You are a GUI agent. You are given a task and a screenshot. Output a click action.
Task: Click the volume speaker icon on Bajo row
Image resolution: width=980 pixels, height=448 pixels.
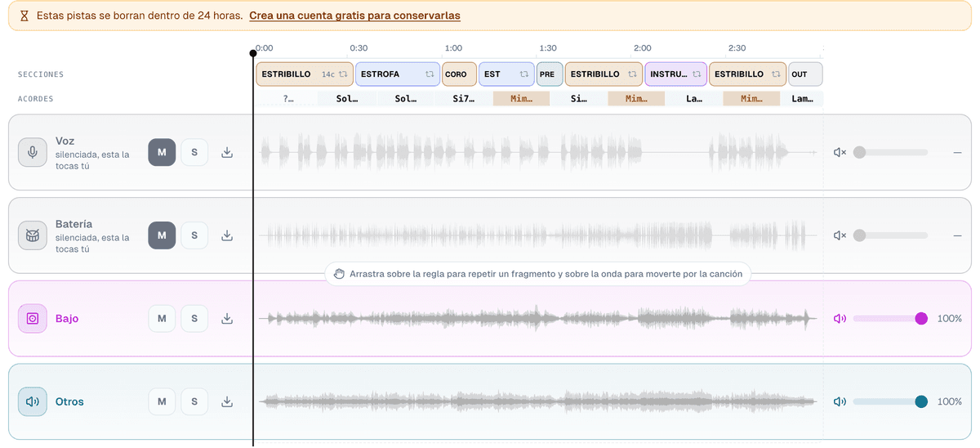point(840,319)
